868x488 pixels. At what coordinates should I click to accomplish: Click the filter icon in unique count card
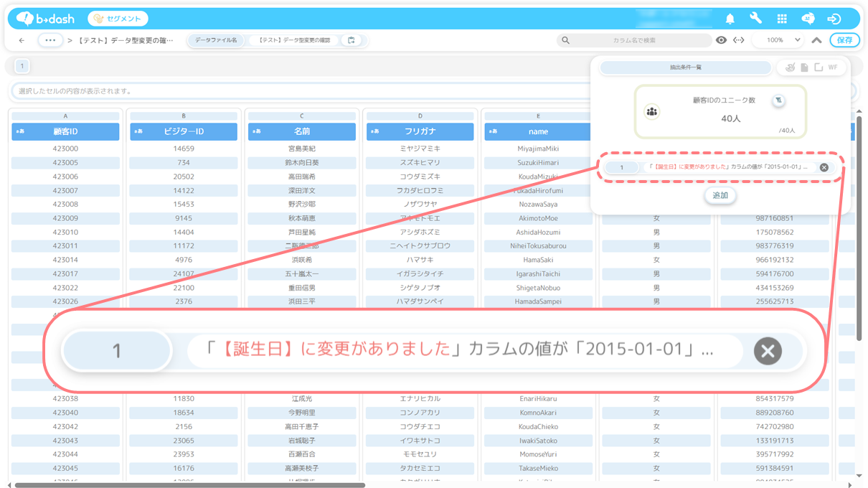778,100
